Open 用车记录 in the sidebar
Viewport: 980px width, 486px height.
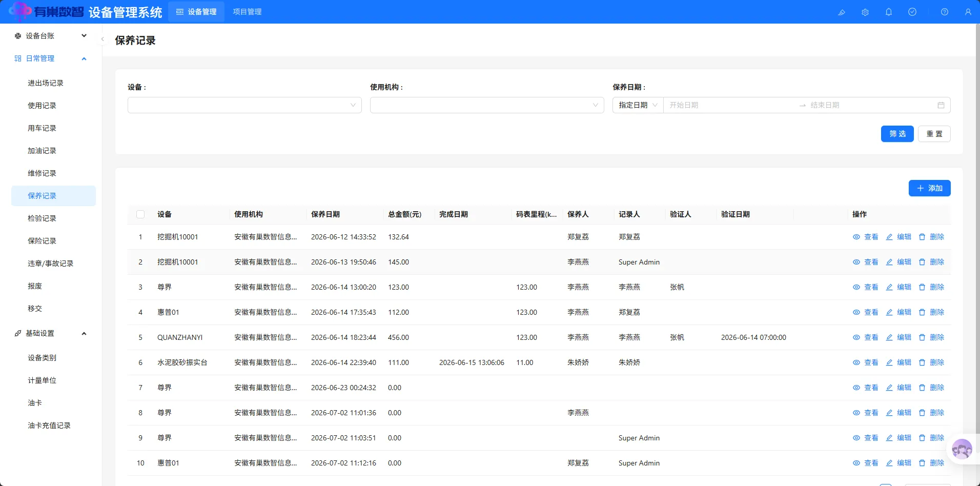click(53, 128)
